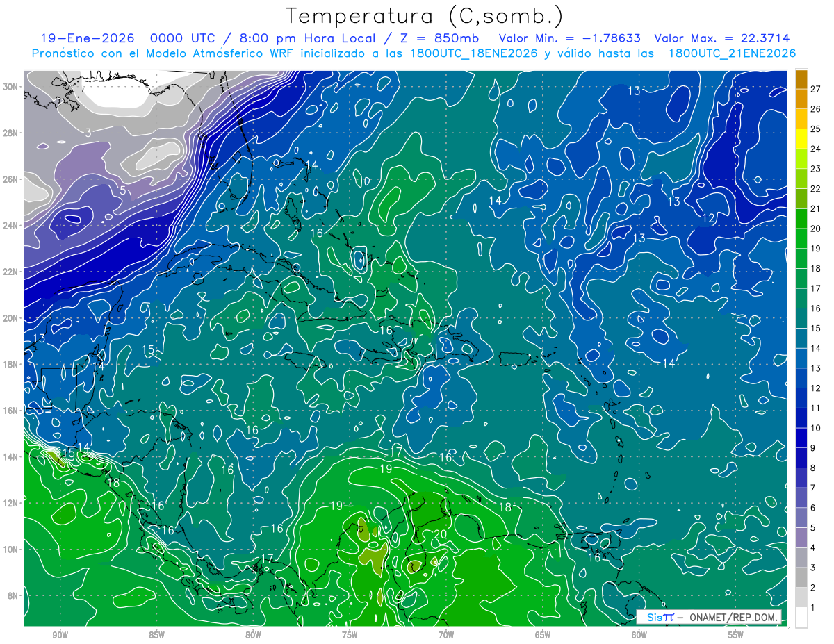Click the '85W' longitude axis label
Viewport: 834px width, 644px height.
point(156,636)
